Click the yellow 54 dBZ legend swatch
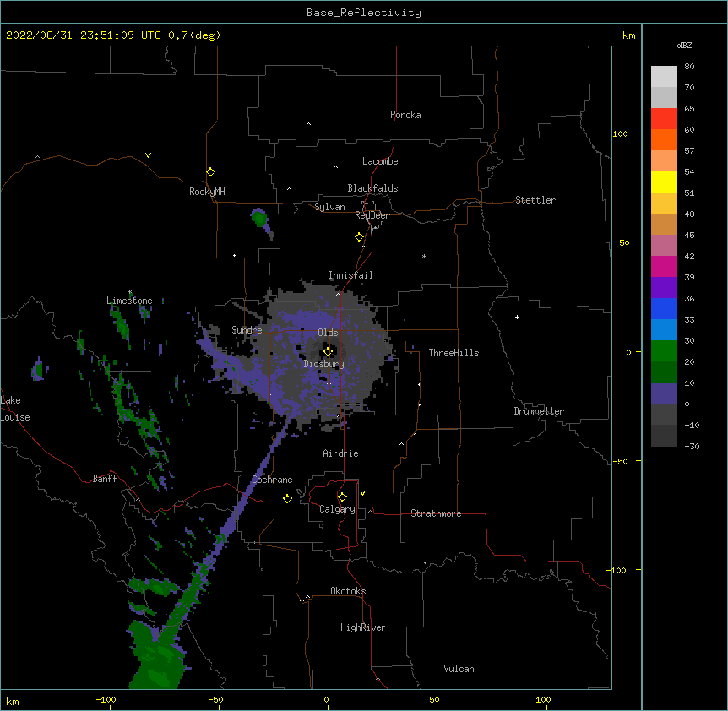Viewport: 728px width, 711px height. (664, 182)
